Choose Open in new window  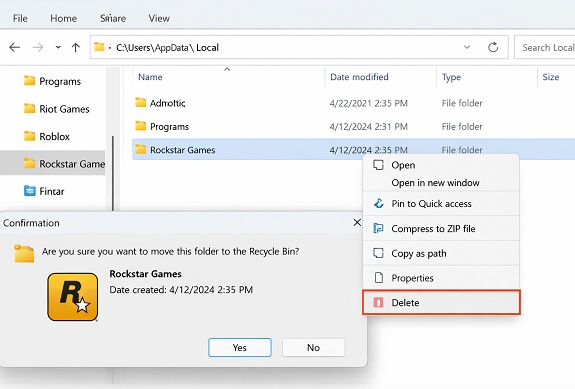(441, 183)
